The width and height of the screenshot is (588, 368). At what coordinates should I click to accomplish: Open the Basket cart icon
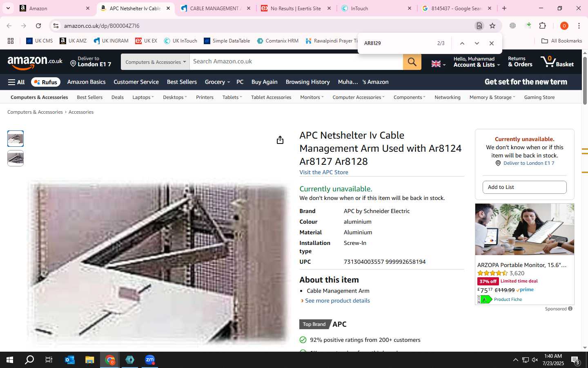coord(557,62)
